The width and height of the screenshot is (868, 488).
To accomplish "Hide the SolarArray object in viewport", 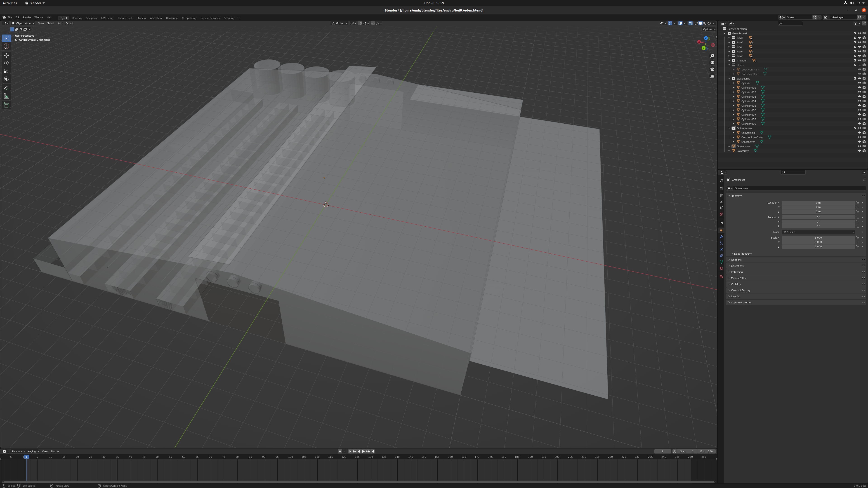I will 859,151.
